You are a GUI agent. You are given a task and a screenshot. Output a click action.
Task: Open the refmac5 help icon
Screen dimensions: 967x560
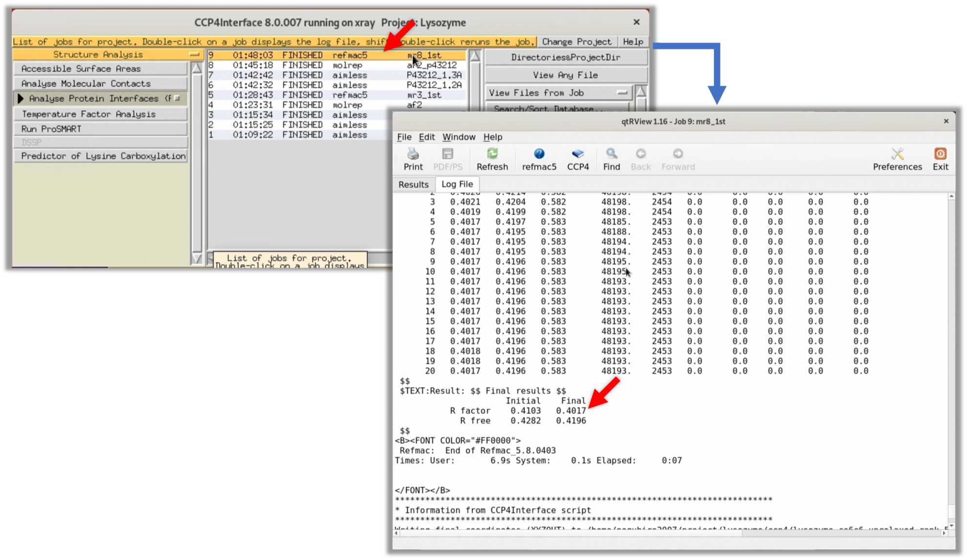tap(539, 154)
